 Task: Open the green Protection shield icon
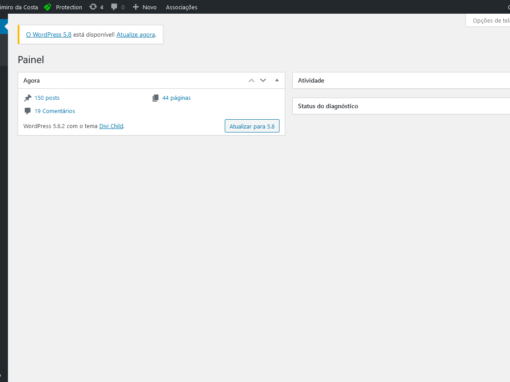point(48,7)
